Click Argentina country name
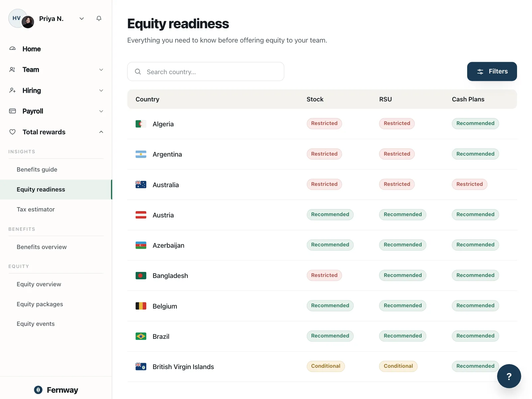The height and width of the screenshot is (399, 532). point(167,154)
